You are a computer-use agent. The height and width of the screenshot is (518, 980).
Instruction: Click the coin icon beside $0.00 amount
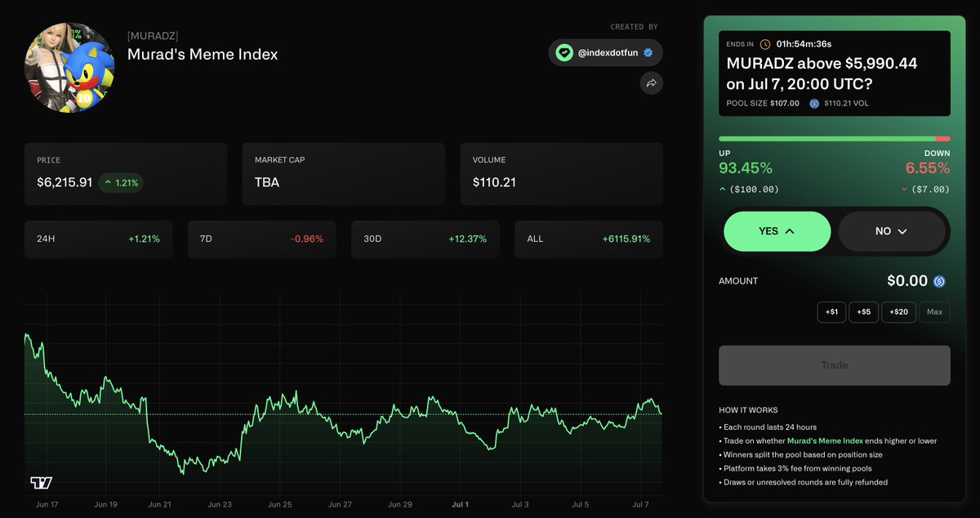(x=939, y=281)
